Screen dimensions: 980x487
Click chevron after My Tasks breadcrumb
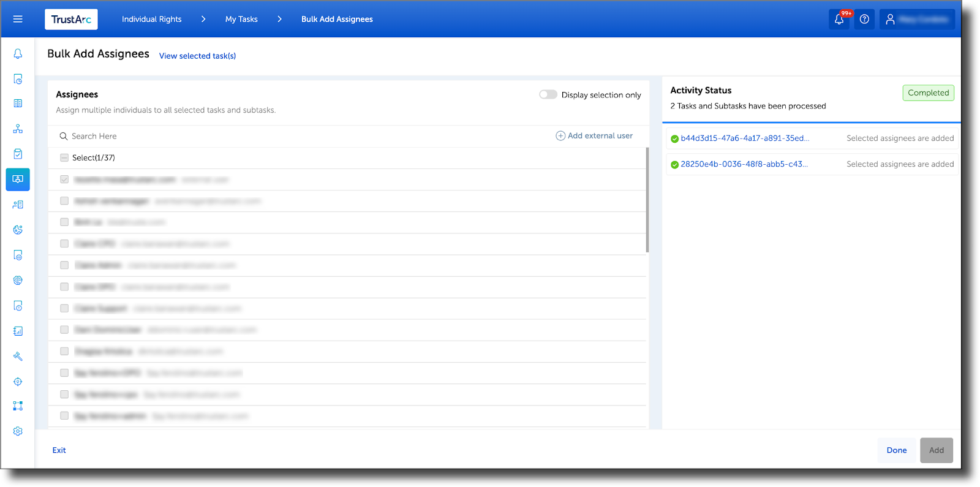(x=279, y=19)
